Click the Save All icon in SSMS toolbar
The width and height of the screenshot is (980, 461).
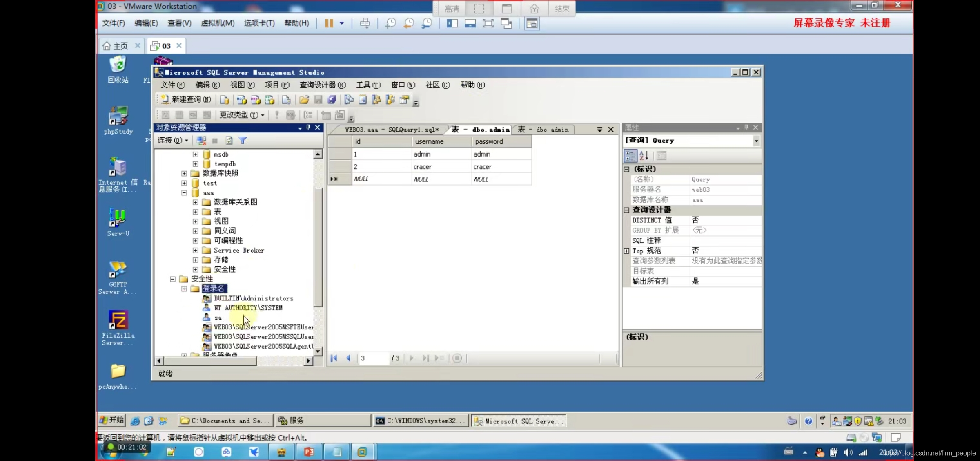coord(332,99)
